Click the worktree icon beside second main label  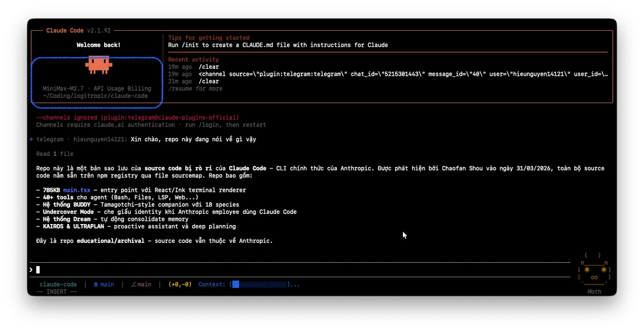click(x=133, y=284)
